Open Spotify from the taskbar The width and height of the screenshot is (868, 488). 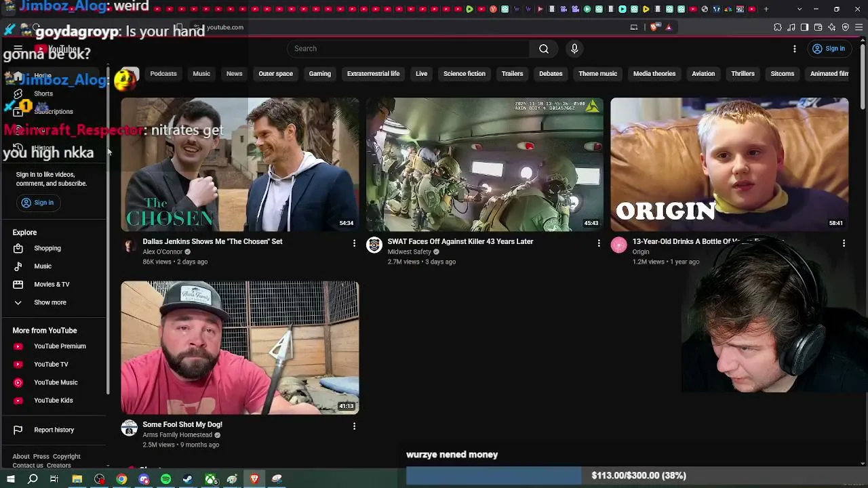click(166, 479)
